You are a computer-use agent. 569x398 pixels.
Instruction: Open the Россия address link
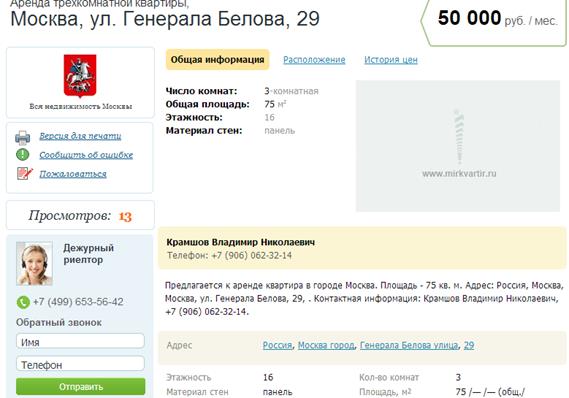tap(277, 345)
